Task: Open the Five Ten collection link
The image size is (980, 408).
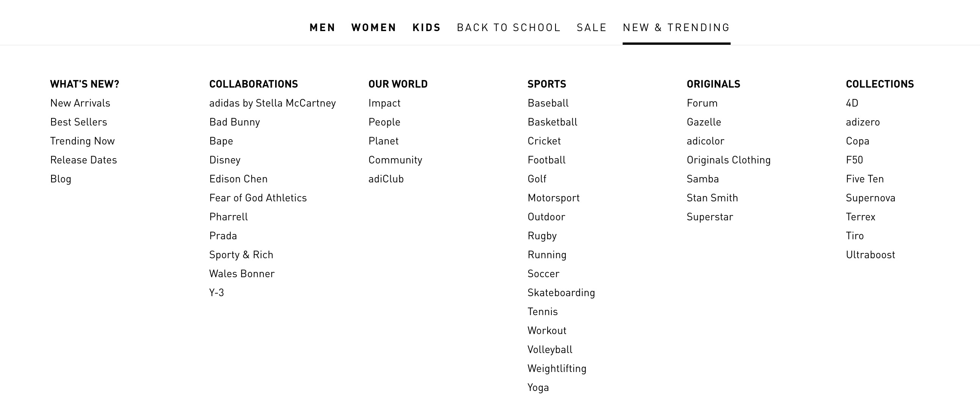Action: pos(865,179)
